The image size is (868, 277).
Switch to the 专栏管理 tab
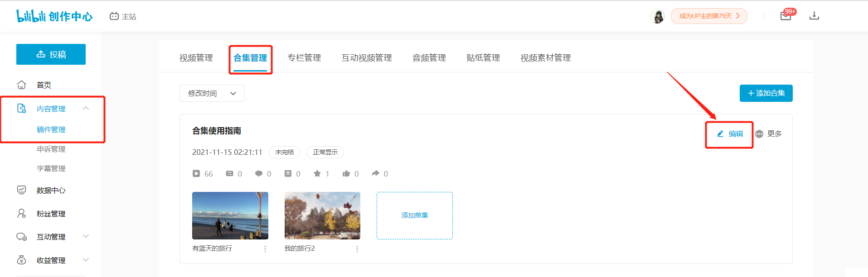[x=304, y=58]
